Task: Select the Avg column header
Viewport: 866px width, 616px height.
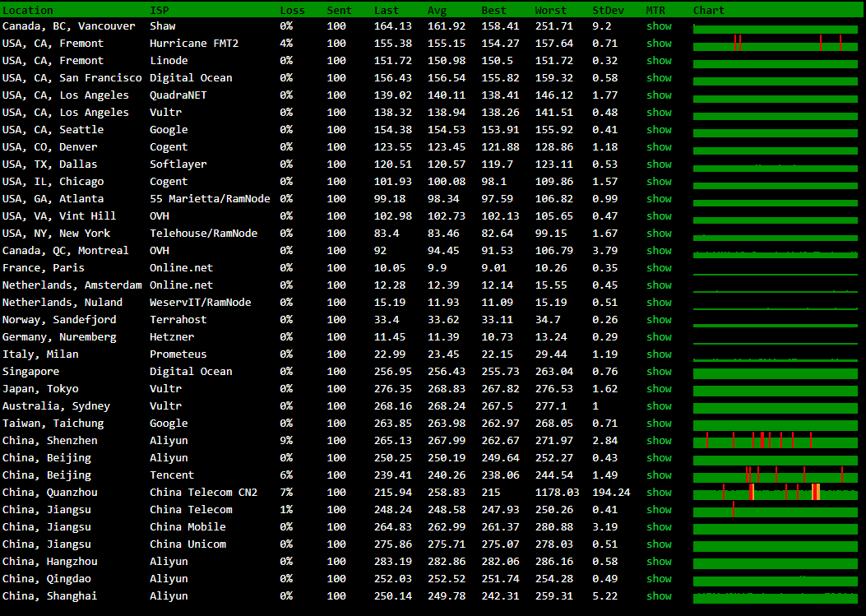Action: (437, 11)
